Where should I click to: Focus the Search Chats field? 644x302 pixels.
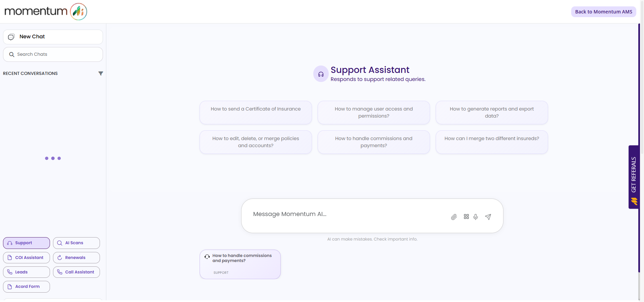[x=53, y=54]
